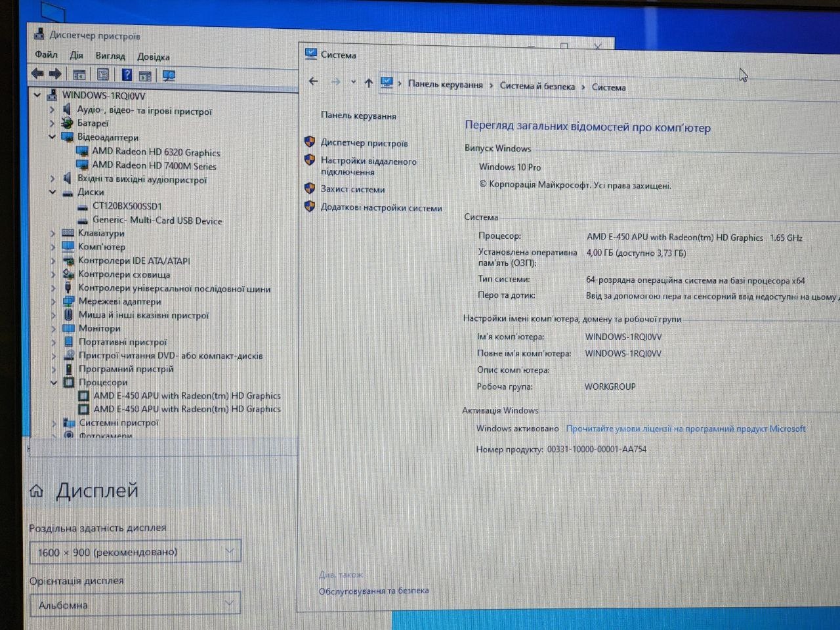This screenshot has height=630, width=840.
Task: Click the Батареї battery category icon
Action: tap(67, 123)
